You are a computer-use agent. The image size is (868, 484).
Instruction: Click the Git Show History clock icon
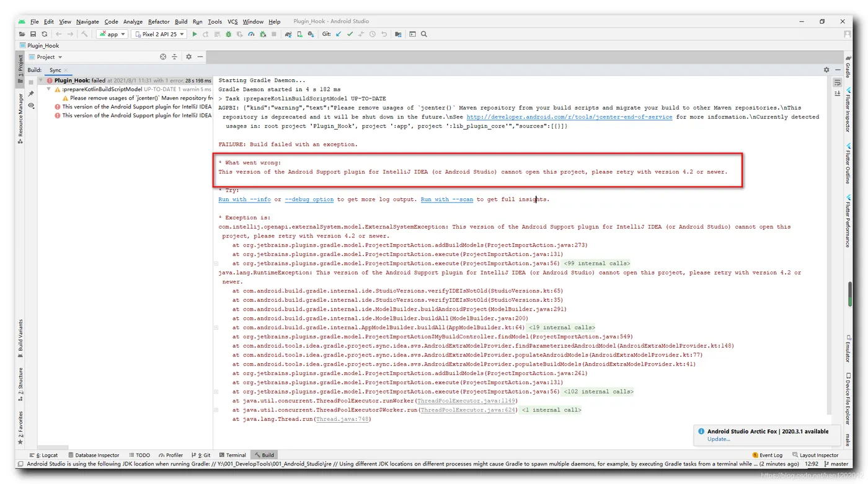[x=373, y=34]
